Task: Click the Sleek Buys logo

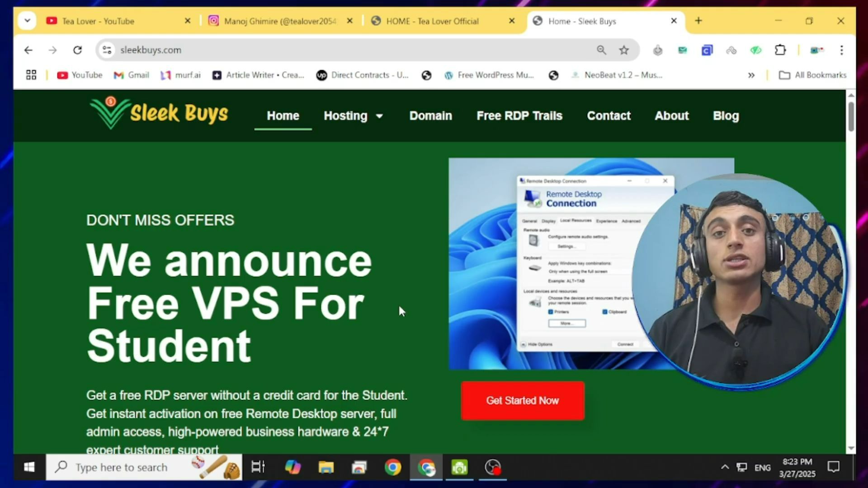Action: pos(159,113)
